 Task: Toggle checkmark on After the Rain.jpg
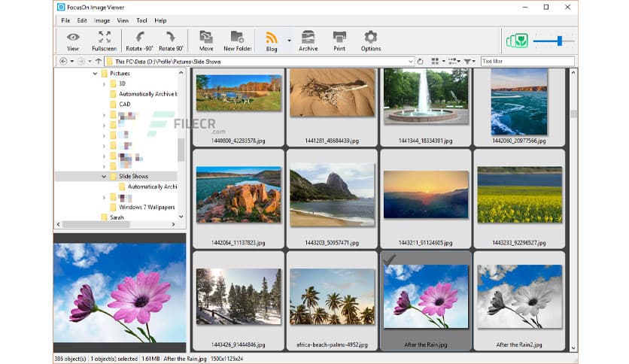[x=389, y=259]
